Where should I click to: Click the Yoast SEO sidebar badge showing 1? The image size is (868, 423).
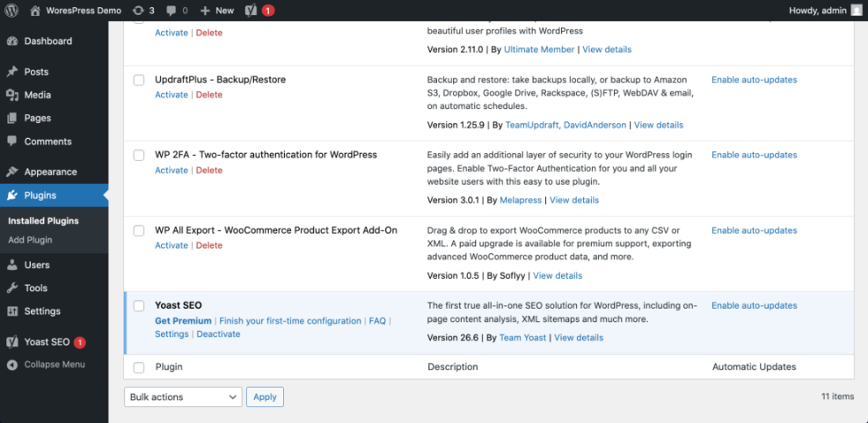pyautogui.click(x=80, y=342)
